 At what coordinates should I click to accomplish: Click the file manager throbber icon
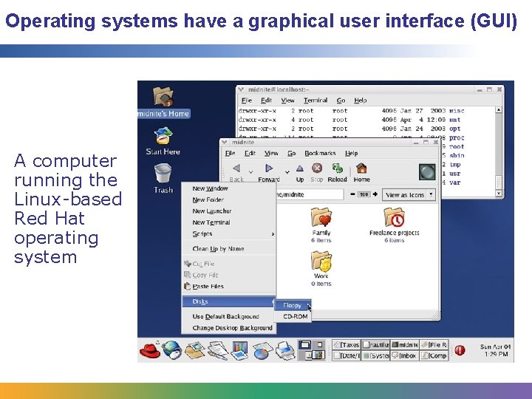click(x=427, y=172)
